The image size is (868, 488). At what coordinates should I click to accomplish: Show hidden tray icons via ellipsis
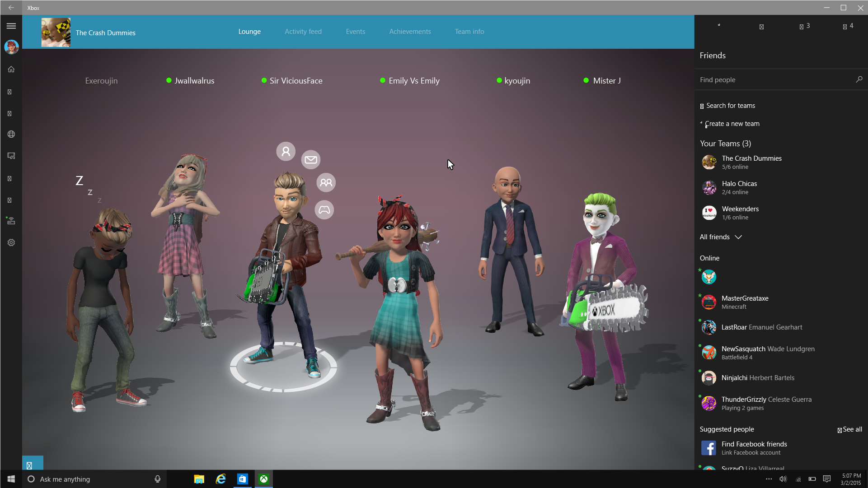coord(769,479)
